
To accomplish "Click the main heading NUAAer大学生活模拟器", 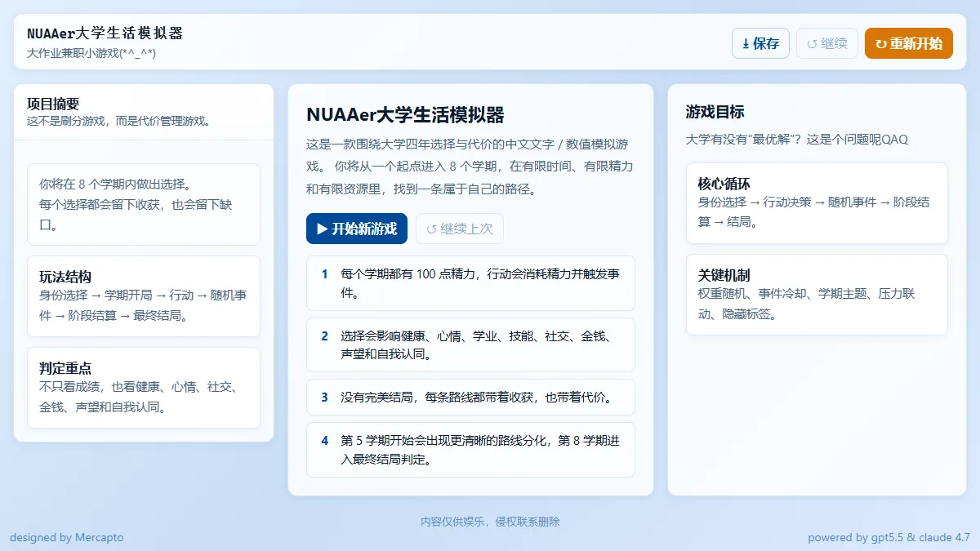I will click(405, 114).
